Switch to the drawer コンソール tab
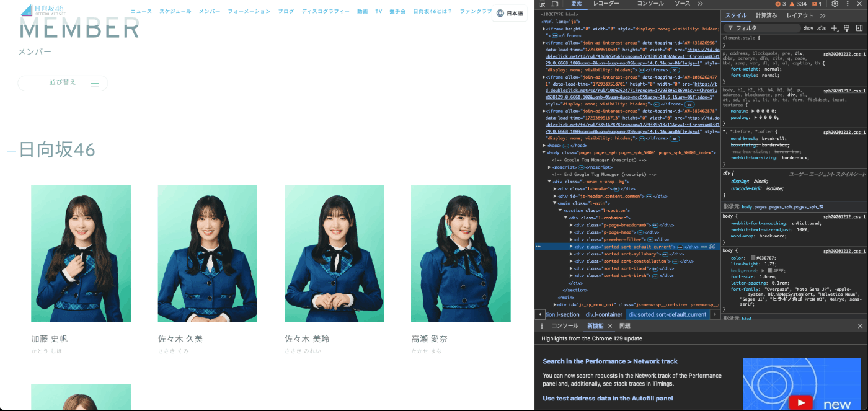The height and width of the screenshot is (411, 868). pos(565,325)
